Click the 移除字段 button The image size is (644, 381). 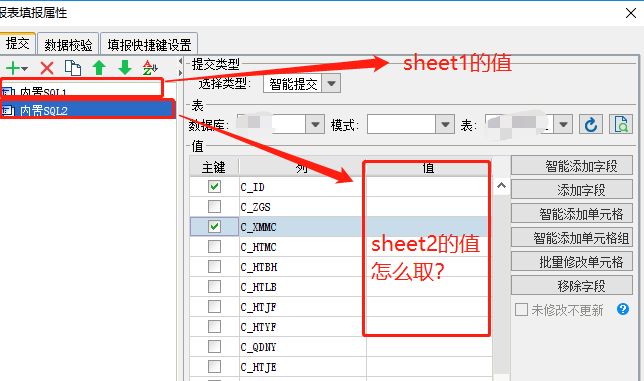572,285
